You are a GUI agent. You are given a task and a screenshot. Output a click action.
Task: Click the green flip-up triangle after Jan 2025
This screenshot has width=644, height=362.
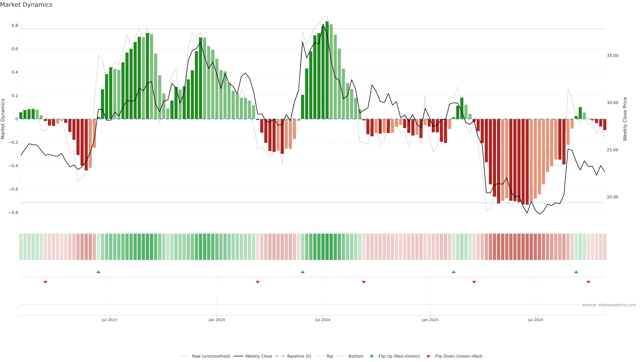[453, 272]
